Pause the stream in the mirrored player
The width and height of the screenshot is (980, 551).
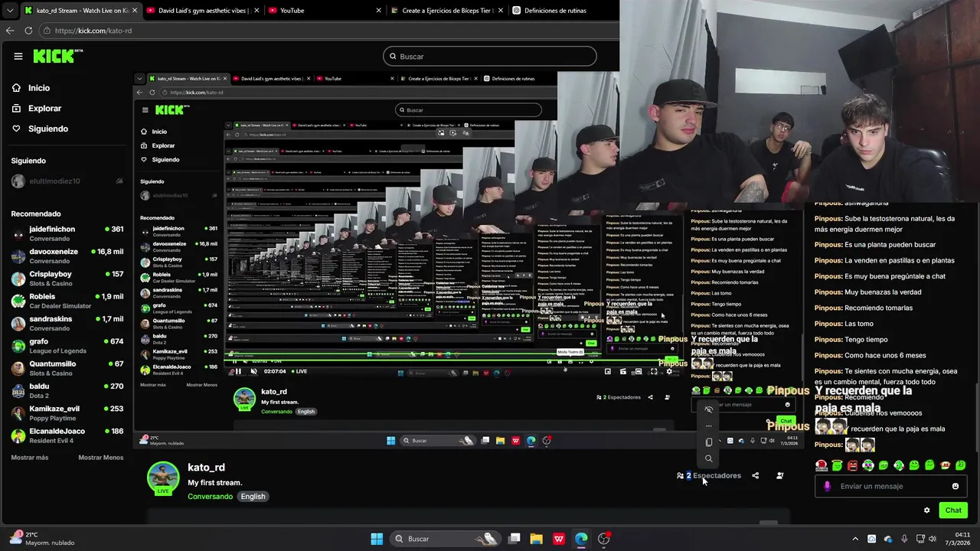238,372
